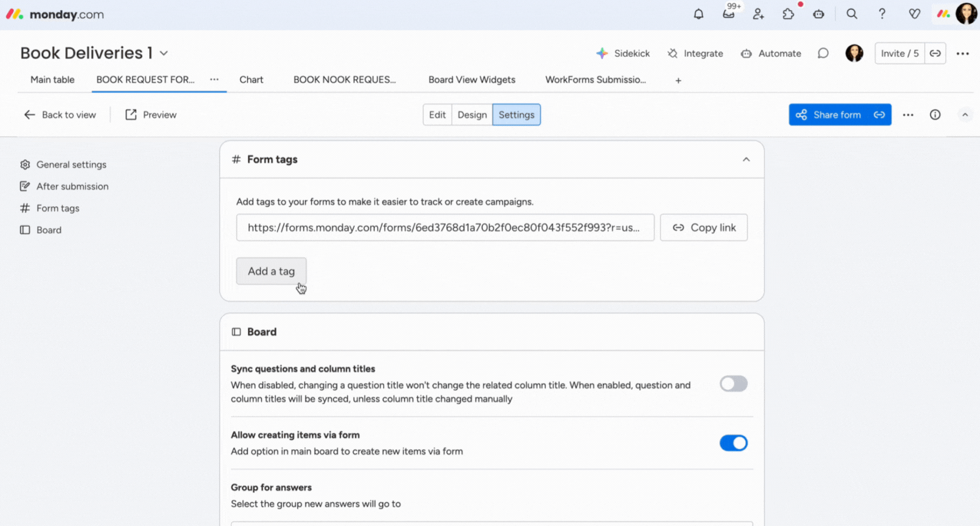
Task: Click the Copy link button
Action: [704, 227]
